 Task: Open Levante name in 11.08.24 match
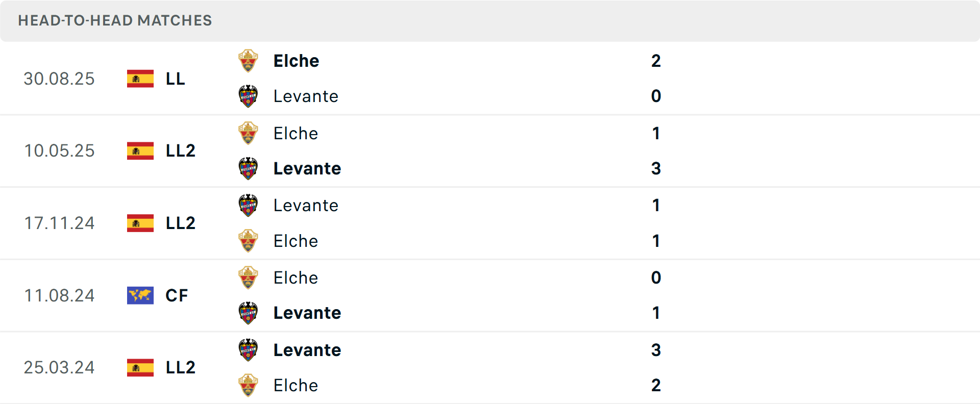point(307,313)
